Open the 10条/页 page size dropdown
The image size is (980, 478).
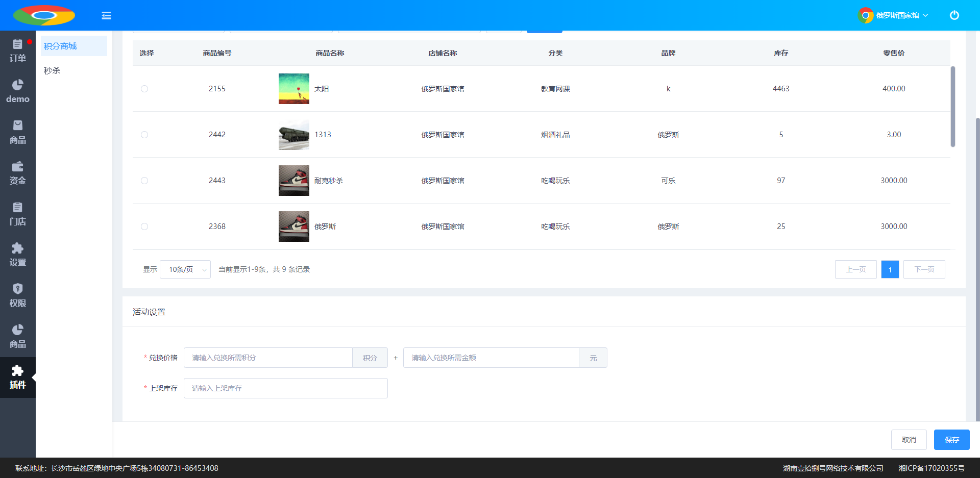185,269
